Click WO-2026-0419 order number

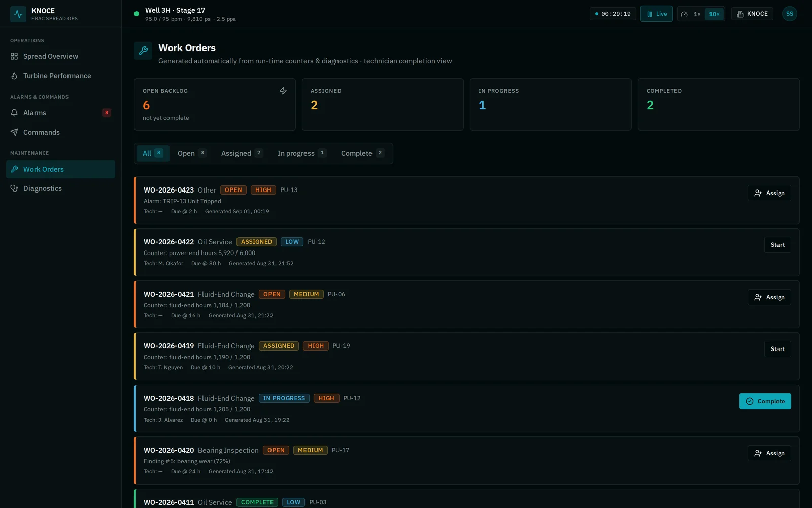pos(168,346)
